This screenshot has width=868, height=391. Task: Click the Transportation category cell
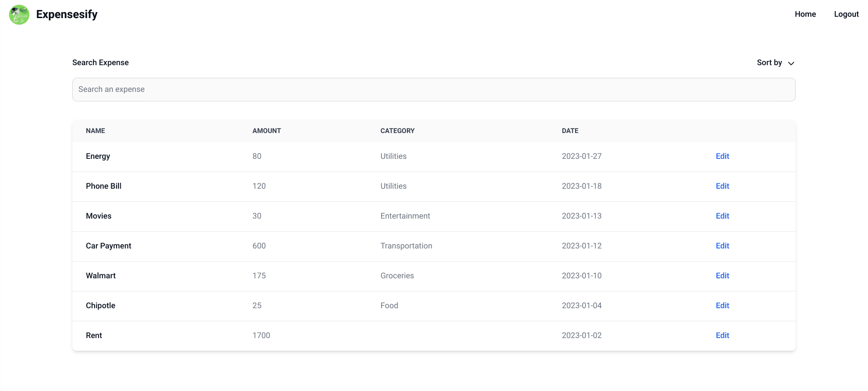pyautogui.click(x=406, y=246)
